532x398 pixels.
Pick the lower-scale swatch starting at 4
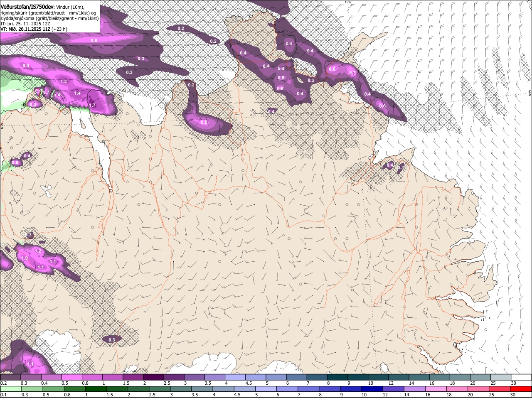(223, 389)
